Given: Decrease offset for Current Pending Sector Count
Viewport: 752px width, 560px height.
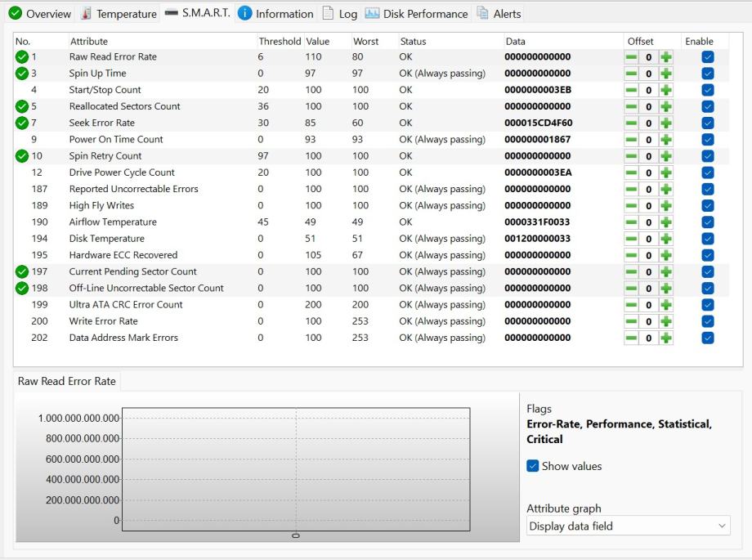Looking at the screenshot, I should [x=631, y=272].
